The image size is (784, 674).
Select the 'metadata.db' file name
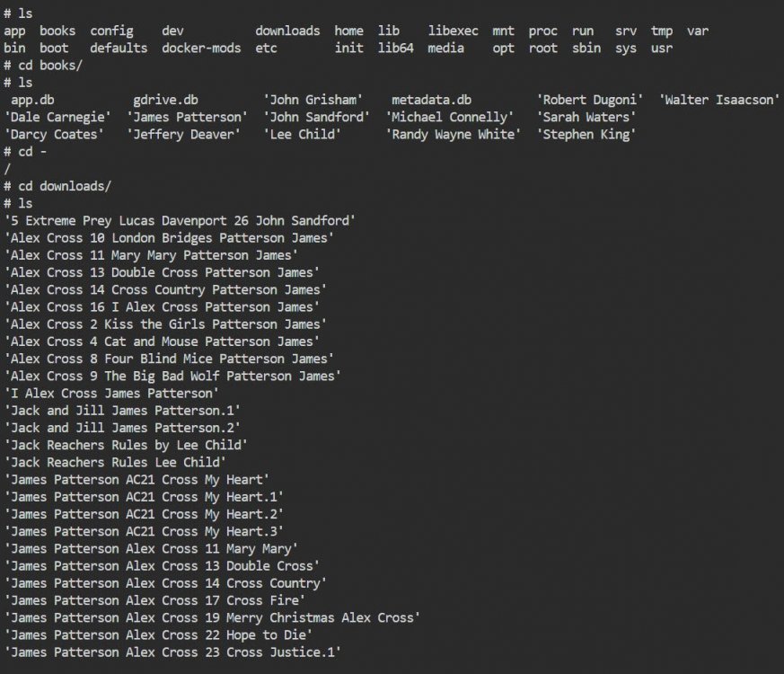[431, 100]
